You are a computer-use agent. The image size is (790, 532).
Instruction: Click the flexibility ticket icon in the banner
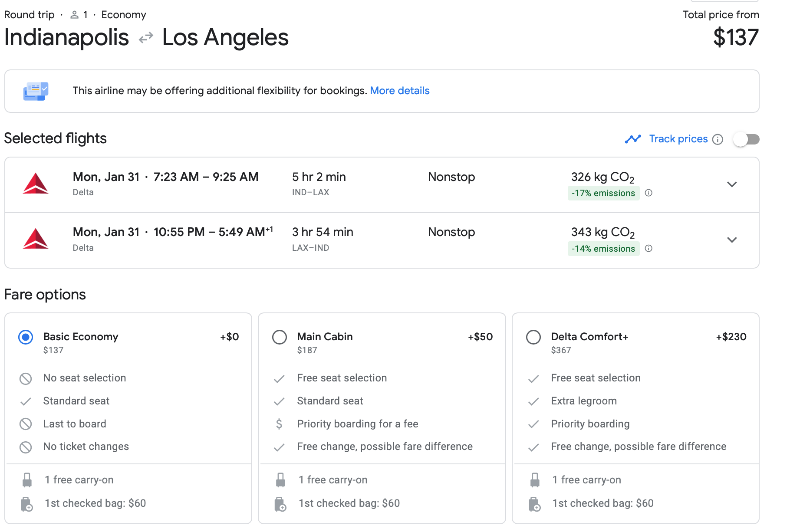(36, 91)
